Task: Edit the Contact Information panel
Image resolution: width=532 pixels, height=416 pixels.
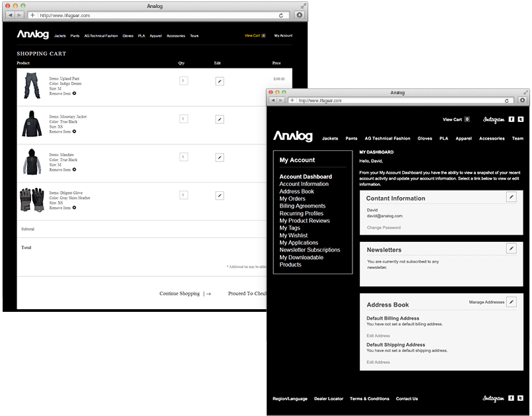Action: pyautogui.click(x=512, y=197)
